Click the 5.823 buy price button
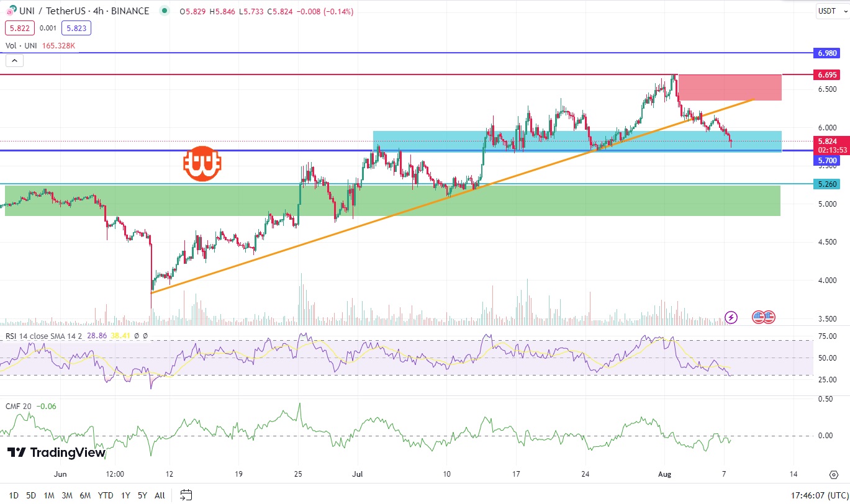 point(76,28)
